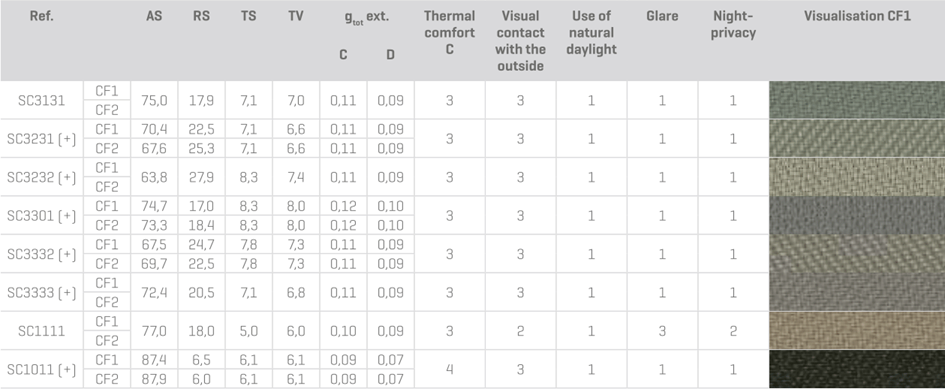Click the SC3332 (+) fabric visualisation
This screenshot has width=945, height=389.
[857, 254]
